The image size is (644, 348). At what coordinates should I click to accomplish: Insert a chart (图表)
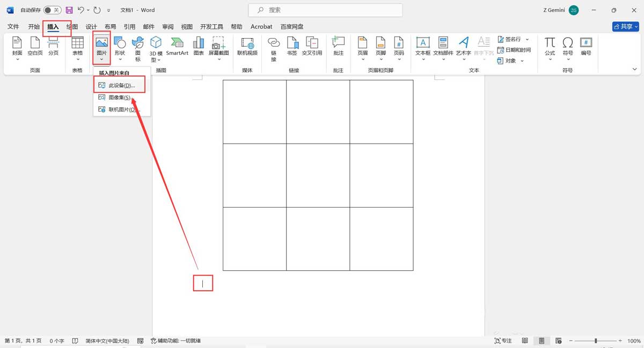pos(199,48)
